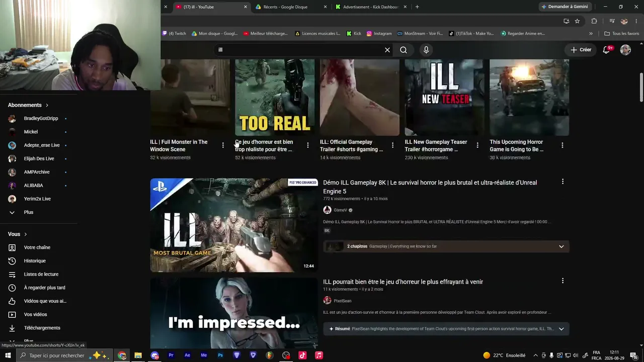Open the 'Regarder Anime en' bookmark
644x362 pixels.
[x=523, y=34]
